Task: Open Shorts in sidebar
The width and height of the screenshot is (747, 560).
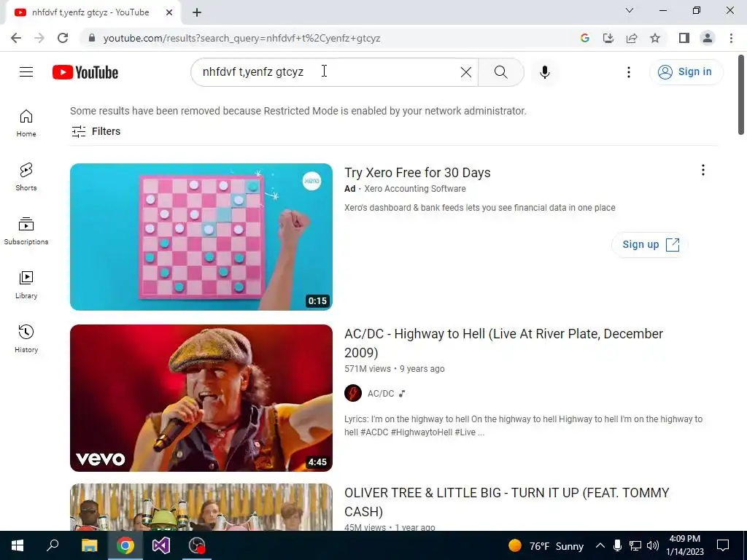Action: 26,177
